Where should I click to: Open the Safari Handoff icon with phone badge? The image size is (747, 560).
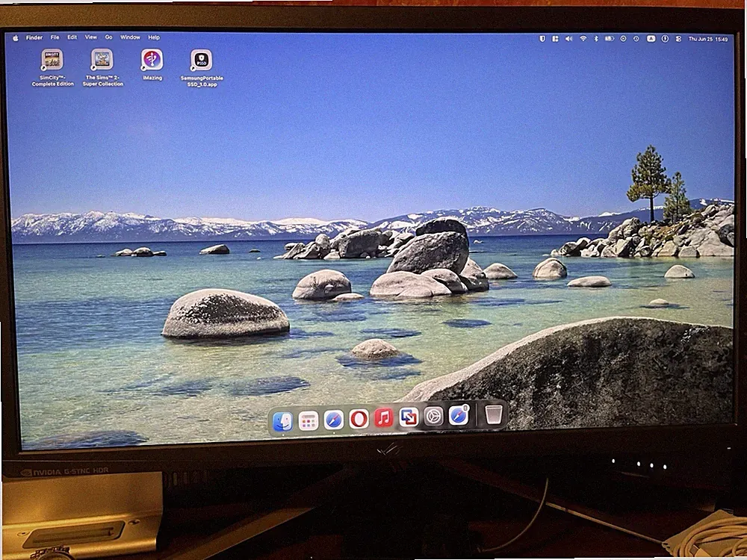click(x=459, y=416)
